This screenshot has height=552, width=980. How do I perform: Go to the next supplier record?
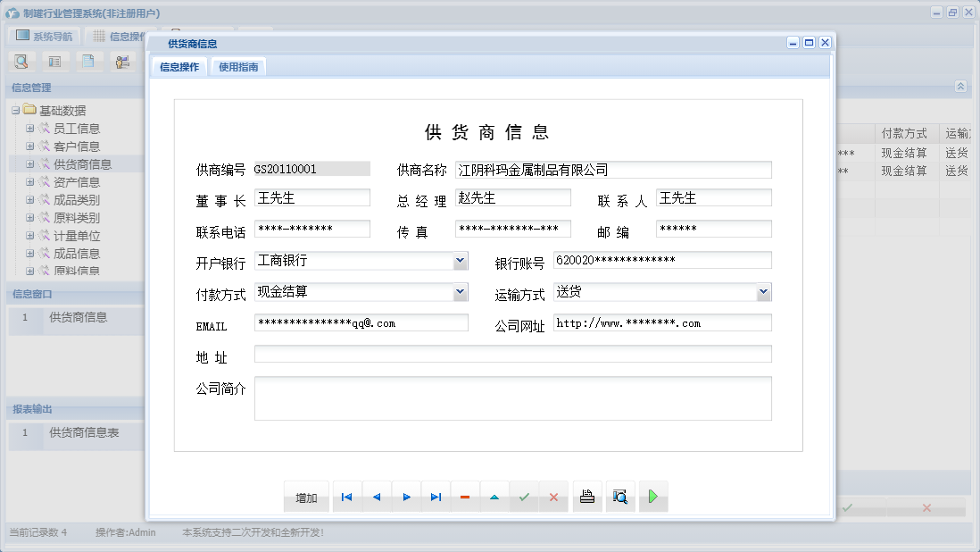(x=406, y=497)
